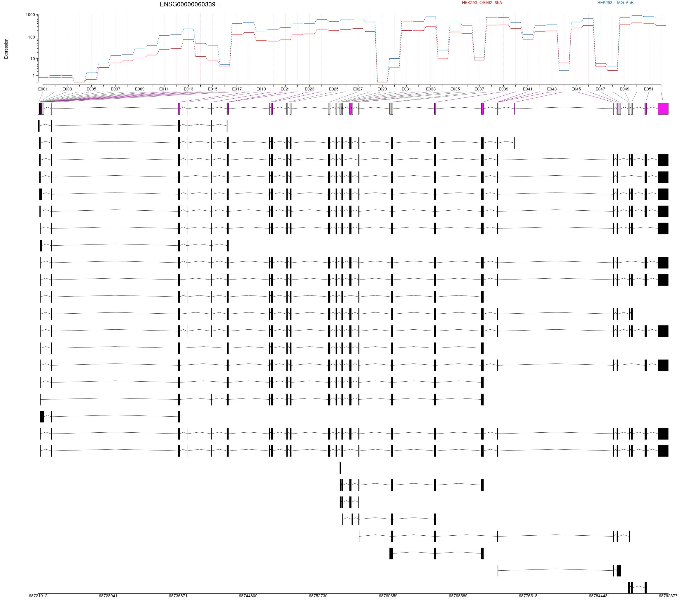
Task: Click exon label E027
Action: coord(358,89)
